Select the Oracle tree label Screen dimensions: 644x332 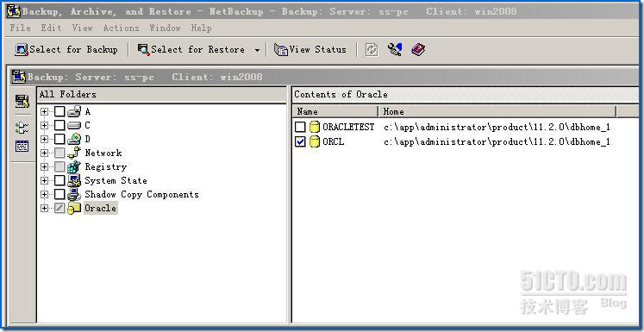click(x=101, y=209)
